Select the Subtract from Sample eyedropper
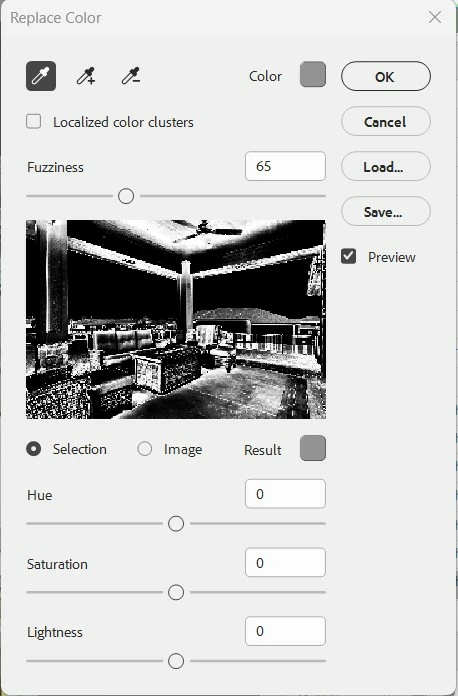Viewport: 458px width, 696px height. (x=131, y=76)
